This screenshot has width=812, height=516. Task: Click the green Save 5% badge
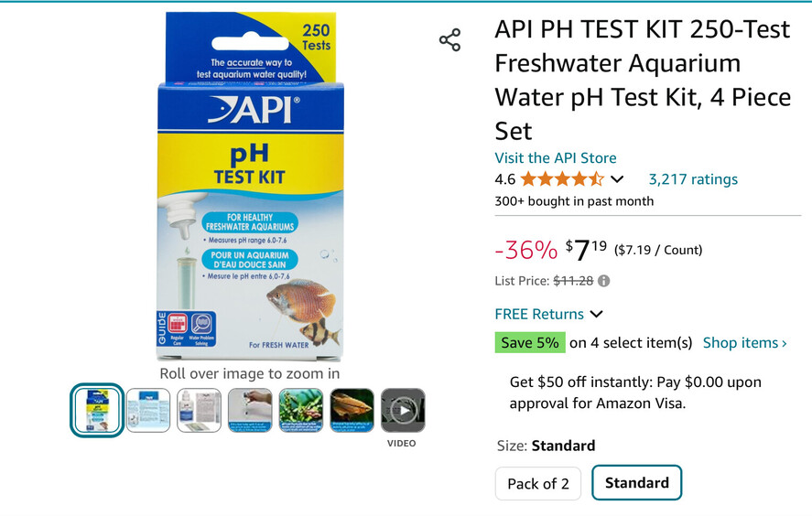click(x=530, y=343)
